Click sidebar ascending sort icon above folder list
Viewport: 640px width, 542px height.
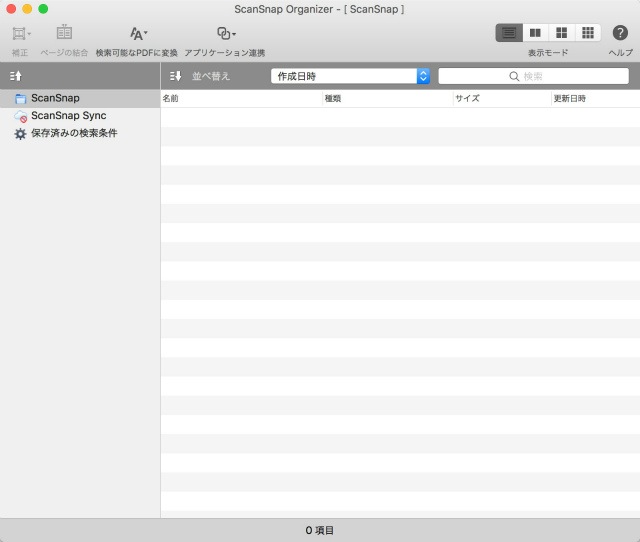coord(16,76)
